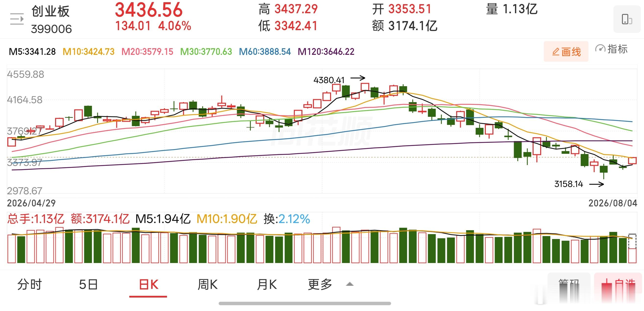Click the 总手:1.13亿 volume label
644x311 pixels.
(x=36, y=219)
